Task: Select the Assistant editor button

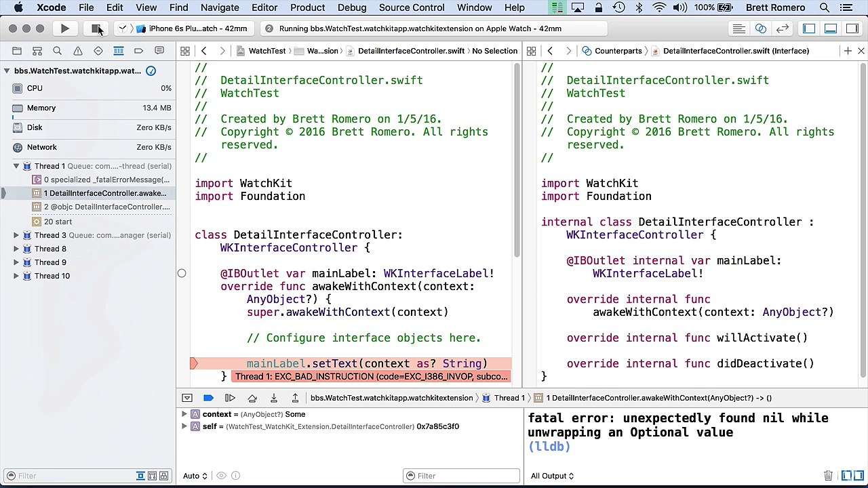Action: 760,28
